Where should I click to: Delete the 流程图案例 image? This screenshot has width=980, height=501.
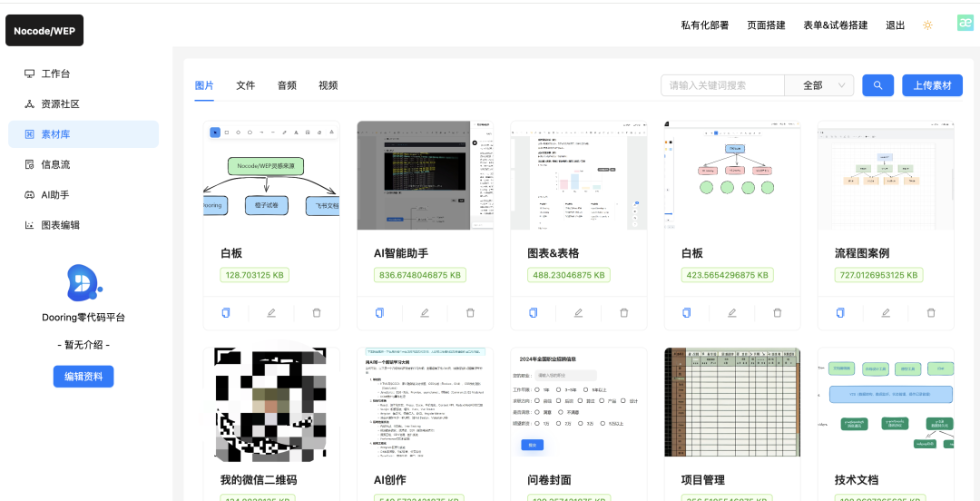pos(931,312)
